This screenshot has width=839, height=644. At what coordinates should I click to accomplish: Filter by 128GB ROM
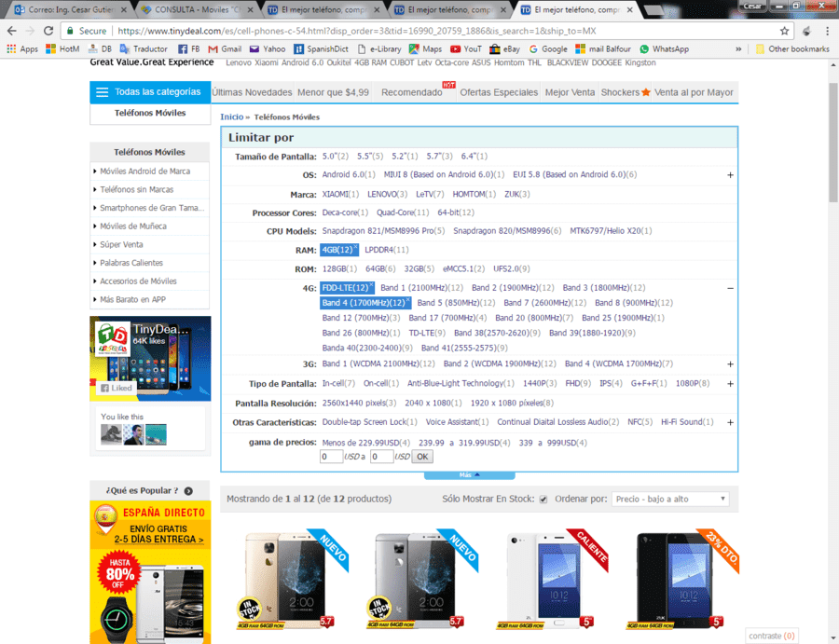point(339,268)
